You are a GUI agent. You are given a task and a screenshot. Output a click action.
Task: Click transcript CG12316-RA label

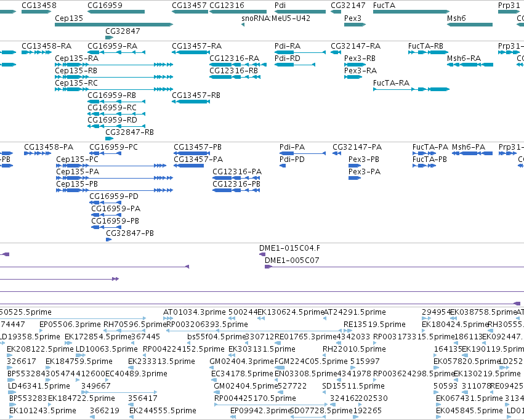[x=235, y=58]
